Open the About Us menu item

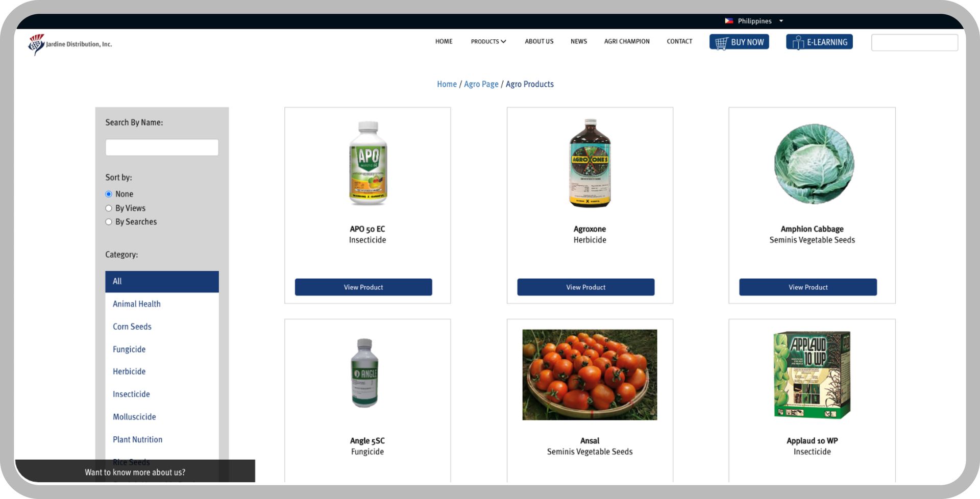539,41
